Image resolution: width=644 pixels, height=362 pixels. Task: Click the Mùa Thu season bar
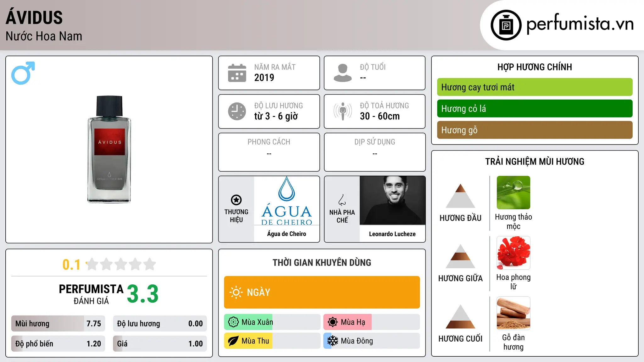[272, 341]
